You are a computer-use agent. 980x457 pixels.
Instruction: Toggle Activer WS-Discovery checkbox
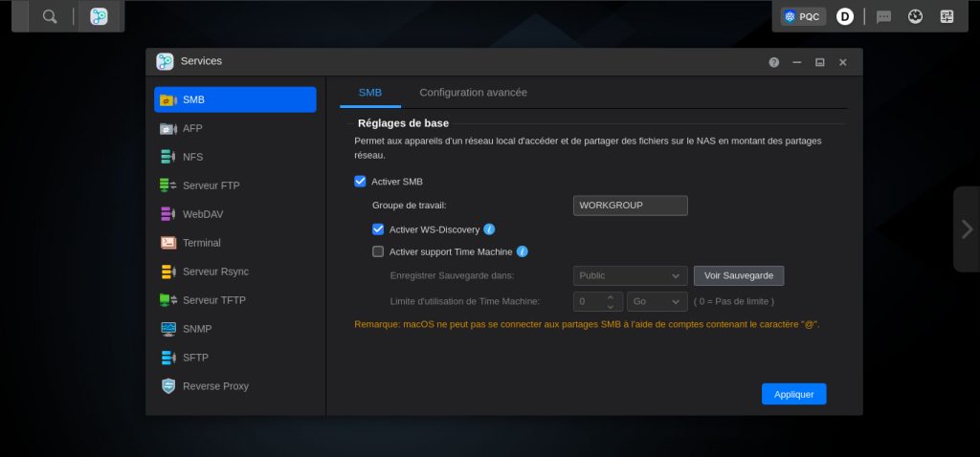(x=378, y=229)
